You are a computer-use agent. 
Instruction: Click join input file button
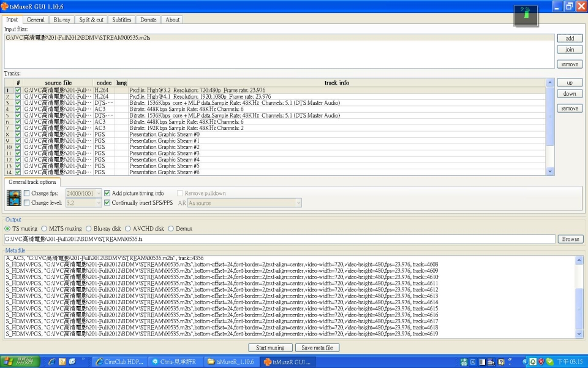(x=570, y=50)
